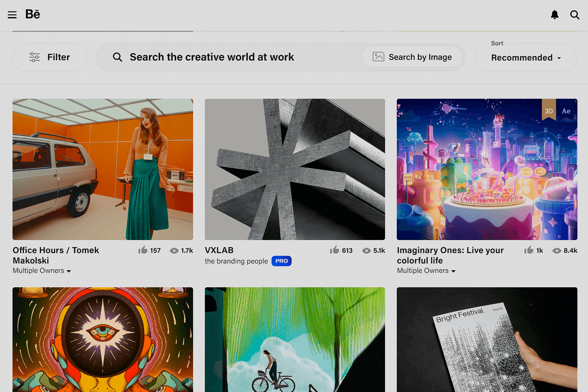Open the hamburger navigation menu
The width and height of the screenshot is (588, 392).
pos(12,15)
